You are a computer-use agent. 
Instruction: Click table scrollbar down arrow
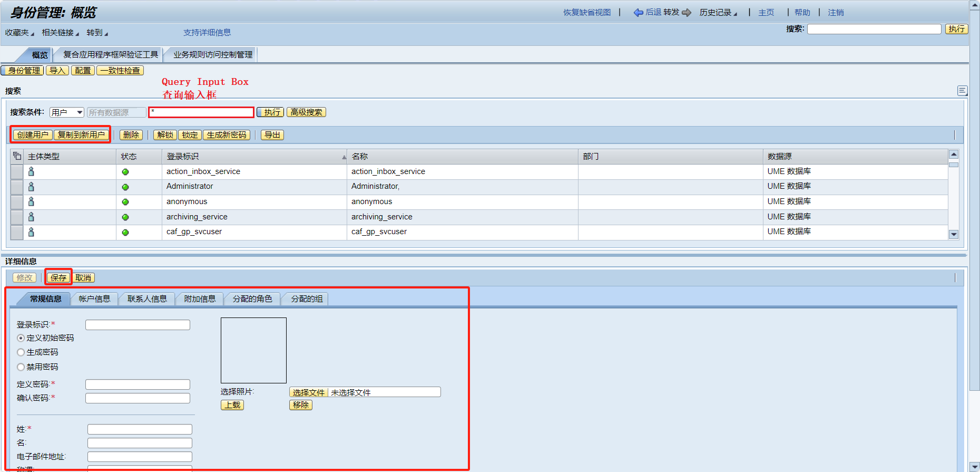954,235
